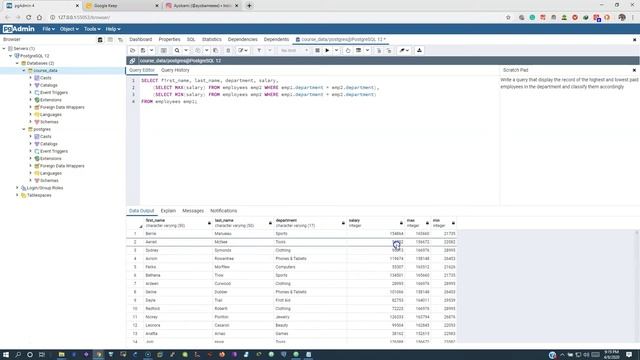
Task: Click the Download as CSV toolbar icon
Action: click(x=419, y=51)
